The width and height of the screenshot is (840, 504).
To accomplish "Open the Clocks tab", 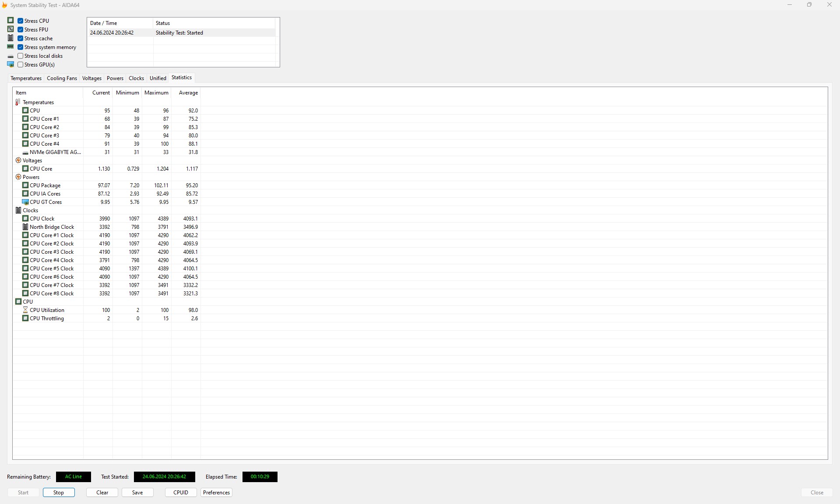I will point(136,78).
